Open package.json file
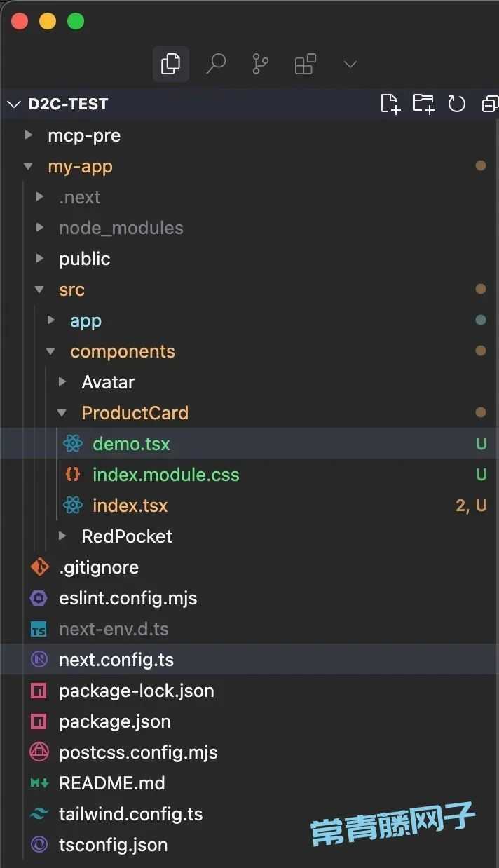This screenshot has width=499, height=868. [249, 721]
